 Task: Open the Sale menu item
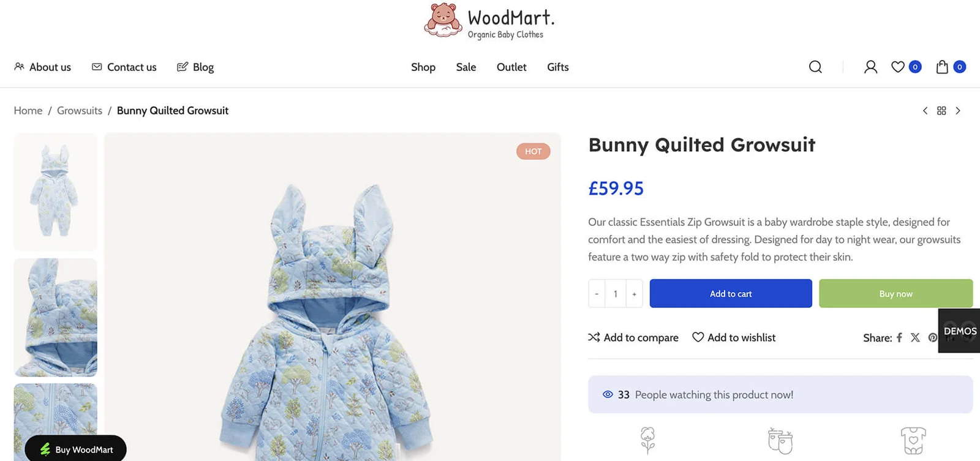[466, 67]
